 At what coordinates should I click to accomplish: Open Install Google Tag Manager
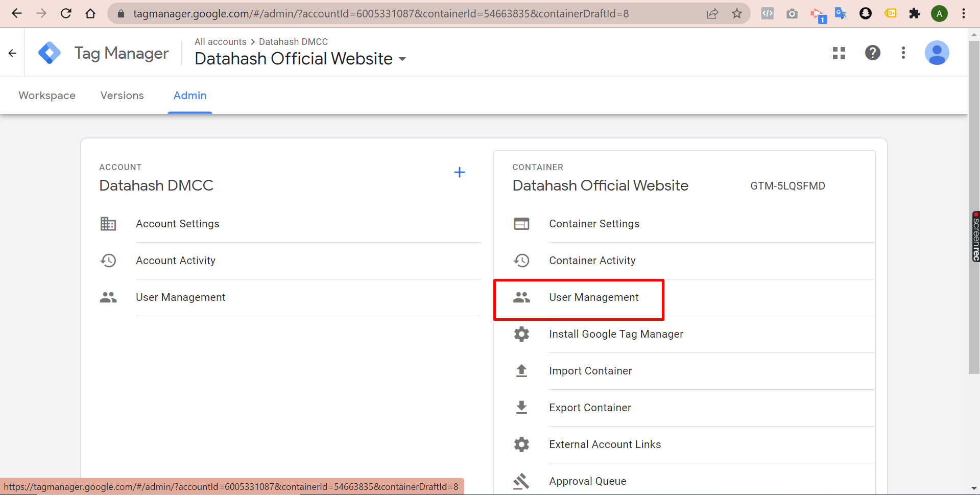[x=616, y=334]
